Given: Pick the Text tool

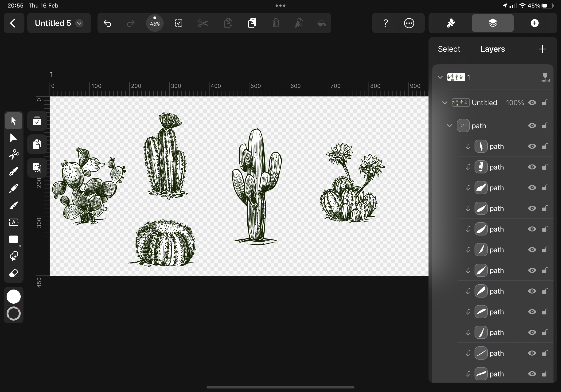Looking at the screenshot, I should click(14, 222).
